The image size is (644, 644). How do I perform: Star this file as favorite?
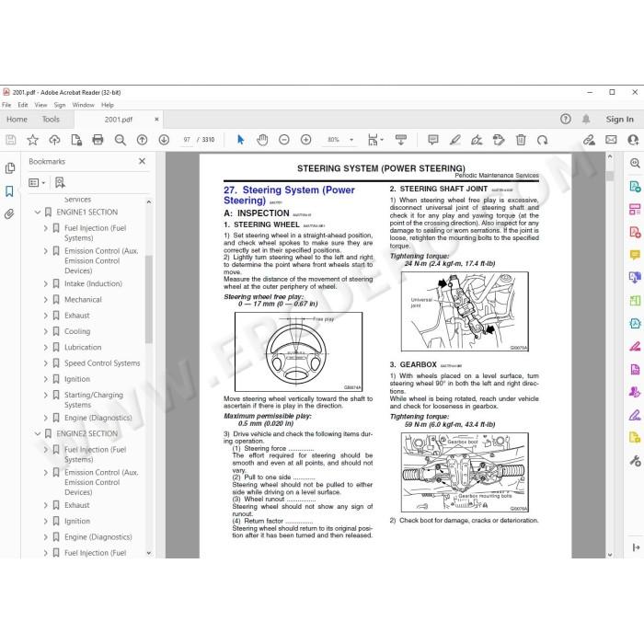(32, 140)
